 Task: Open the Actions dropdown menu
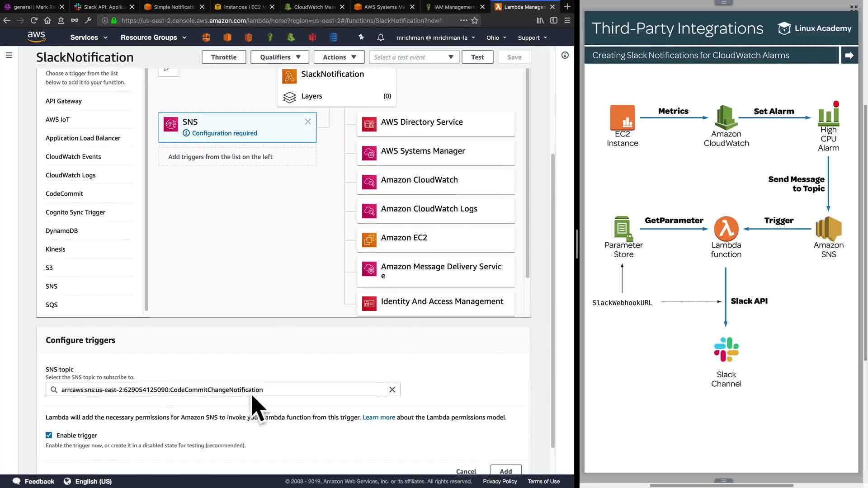pos(339,57)
